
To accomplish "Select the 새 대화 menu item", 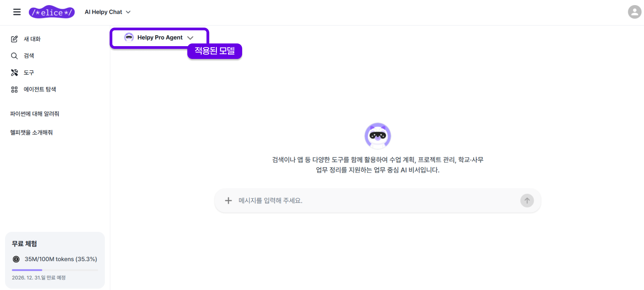I will [32, 39].
